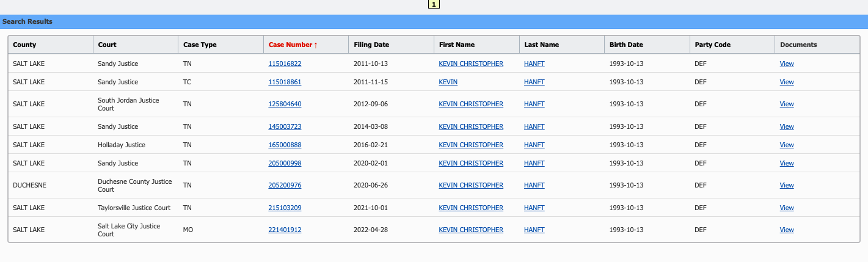Viewport: 868px width, 262px height.
Task: Click KEVIN CHRISTOPHER in case 125804640 row
Action: click(x=471, y=104)
